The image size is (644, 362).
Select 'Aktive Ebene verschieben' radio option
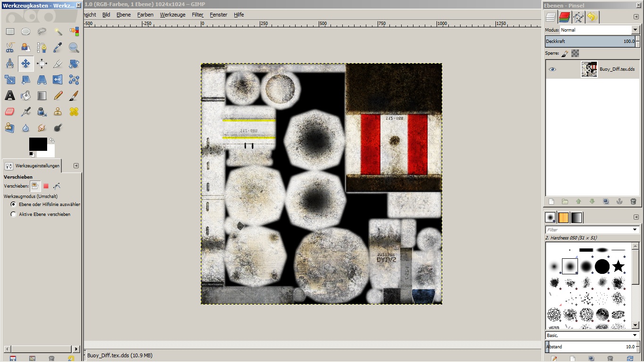click(13, 214)
